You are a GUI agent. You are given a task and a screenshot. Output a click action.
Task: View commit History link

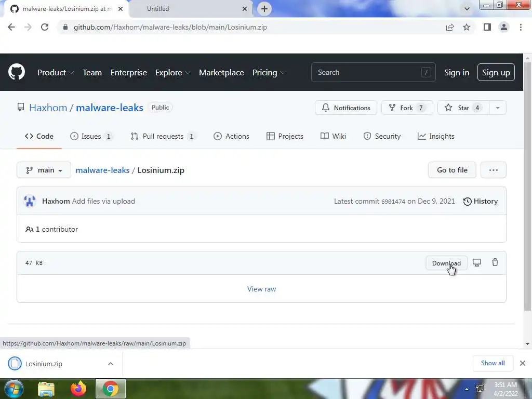point(481,201)
